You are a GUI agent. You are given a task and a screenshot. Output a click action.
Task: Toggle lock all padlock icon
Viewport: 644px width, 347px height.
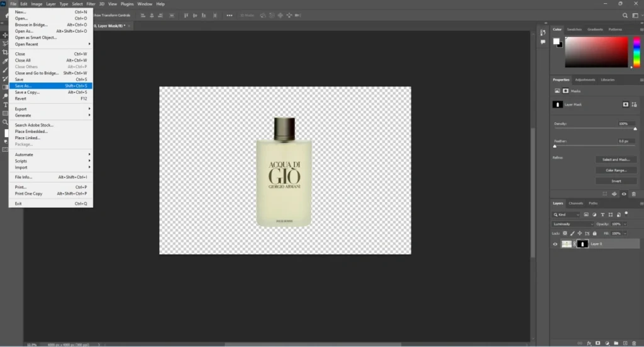coord(594,234)
